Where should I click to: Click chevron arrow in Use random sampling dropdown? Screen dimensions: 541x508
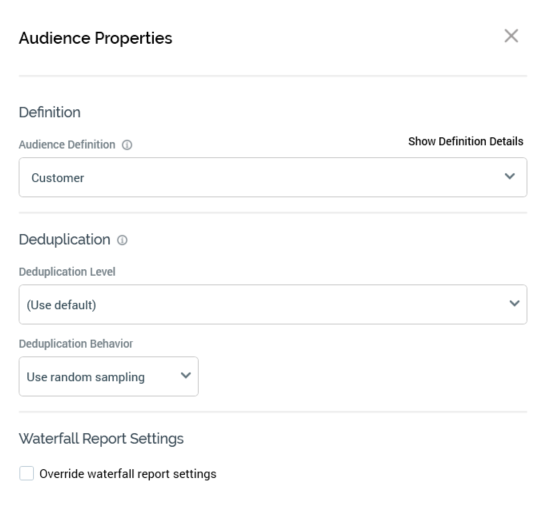186,375
